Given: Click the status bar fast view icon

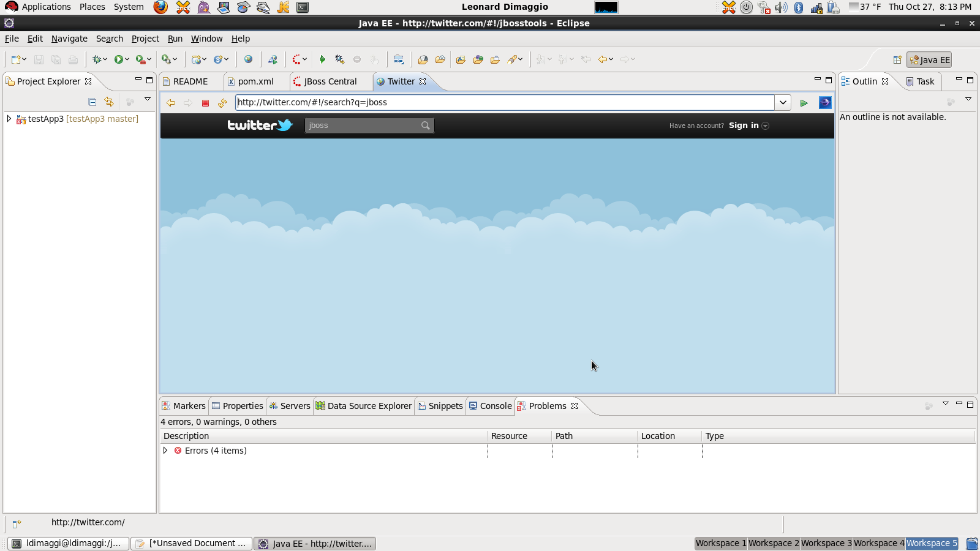Looking at the screenshot, I should pos(17,523).
